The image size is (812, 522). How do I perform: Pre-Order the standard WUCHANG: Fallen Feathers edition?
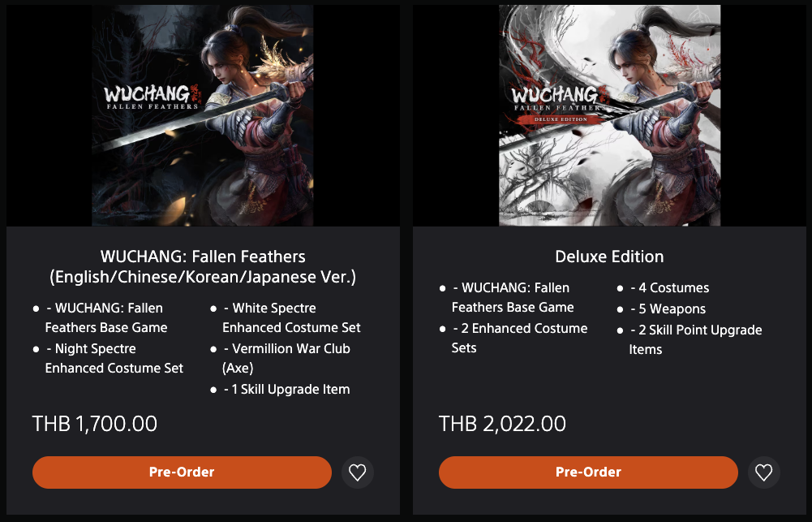pos(182,472)
